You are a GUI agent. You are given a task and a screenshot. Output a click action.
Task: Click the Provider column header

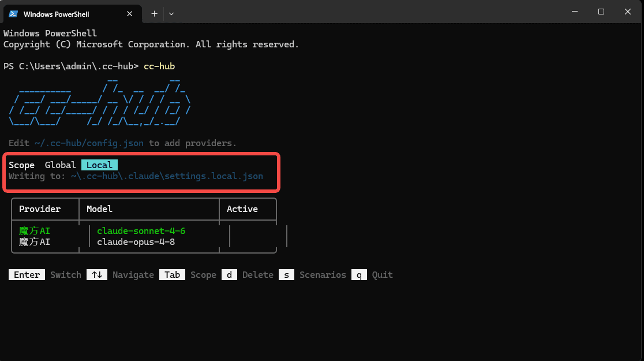[40, 209]
